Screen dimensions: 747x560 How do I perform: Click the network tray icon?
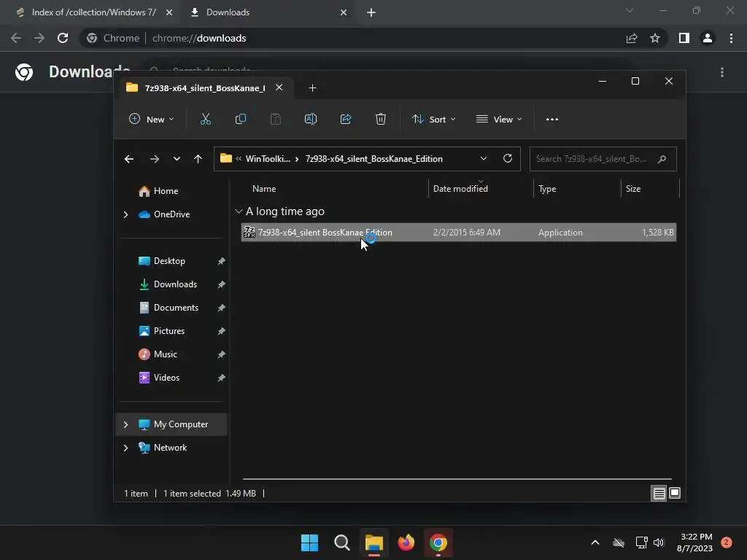click(641, 542)
